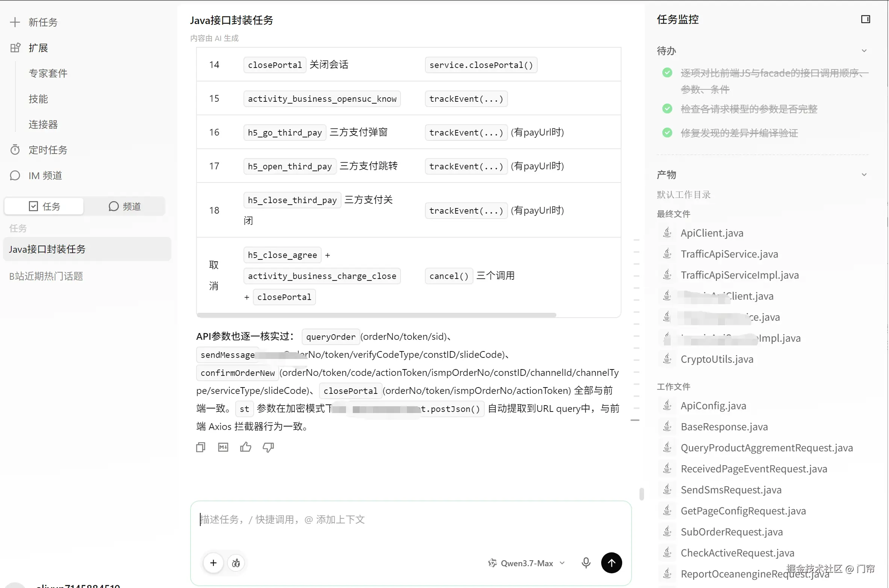Click the confirmOrderNew code tag

(x=237, y=373)
